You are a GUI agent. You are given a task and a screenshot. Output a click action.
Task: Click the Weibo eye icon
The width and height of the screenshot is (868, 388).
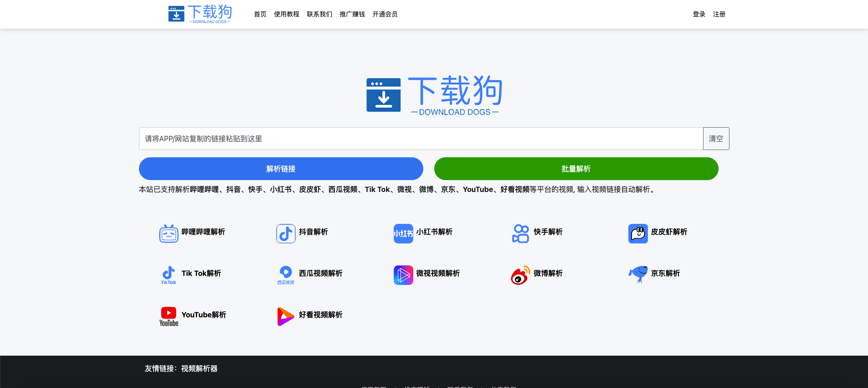[520, 275]
